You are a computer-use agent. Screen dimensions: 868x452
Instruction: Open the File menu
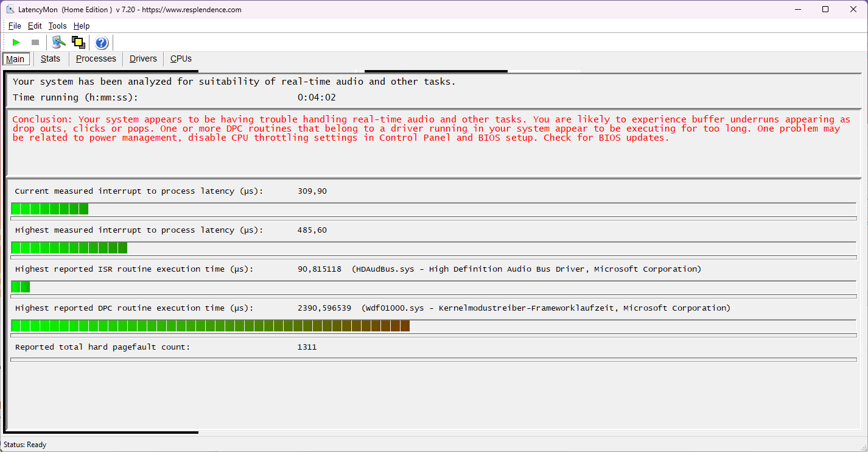pos(15,26)
